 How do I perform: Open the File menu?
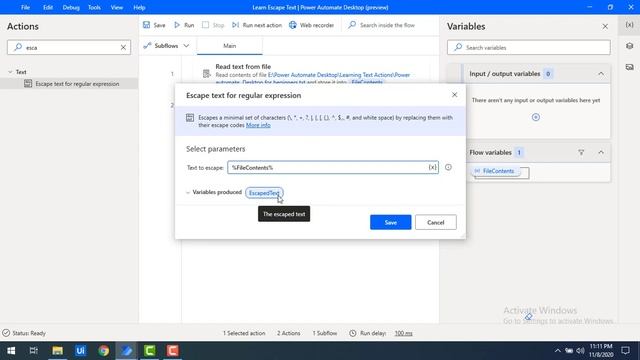click(x=25, y=7)
